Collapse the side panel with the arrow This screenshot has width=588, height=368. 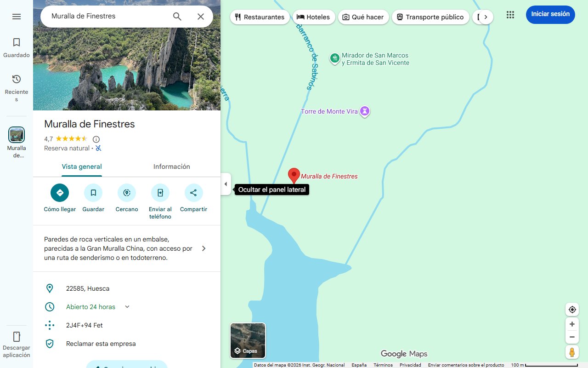point(226,184)
